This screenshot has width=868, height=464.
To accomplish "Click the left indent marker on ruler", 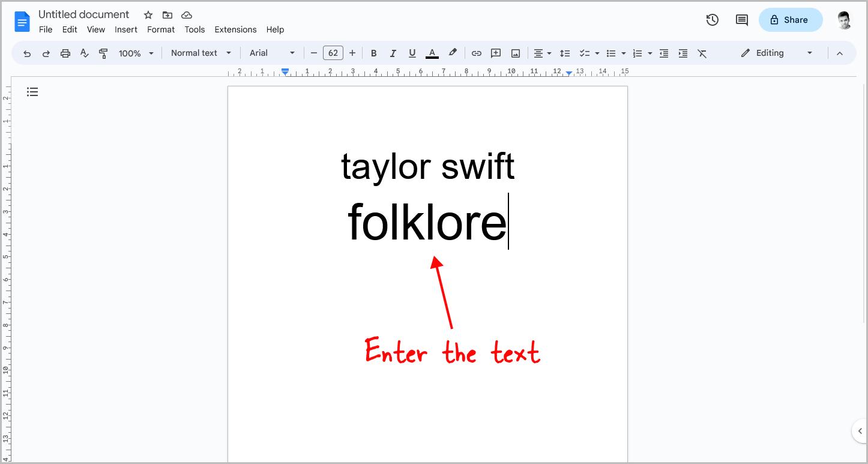I will click(x=286, y=72).
